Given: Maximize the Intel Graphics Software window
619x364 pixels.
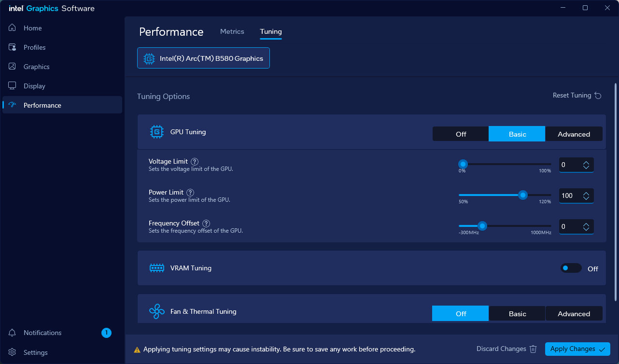Looking at the screenshot, I should tap(585, 8).
